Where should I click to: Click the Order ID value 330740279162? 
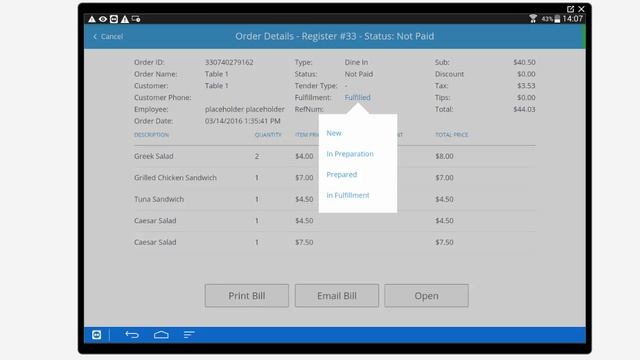229,62
